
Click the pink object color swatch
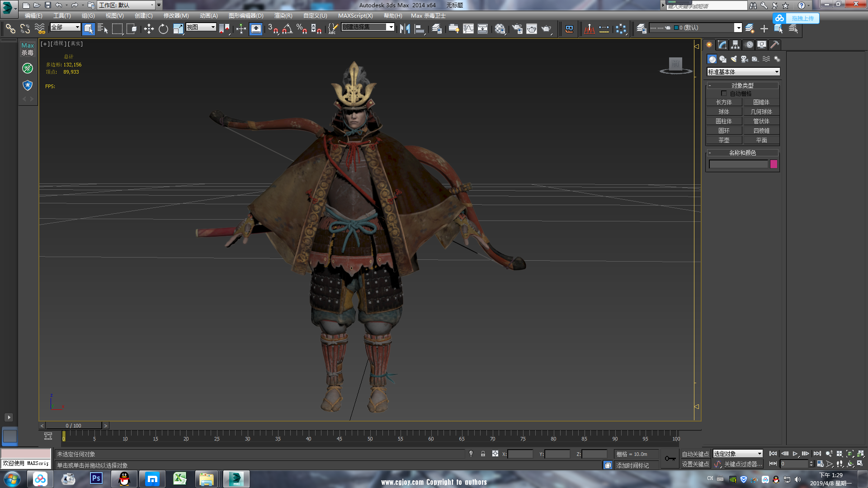point(774,164)
